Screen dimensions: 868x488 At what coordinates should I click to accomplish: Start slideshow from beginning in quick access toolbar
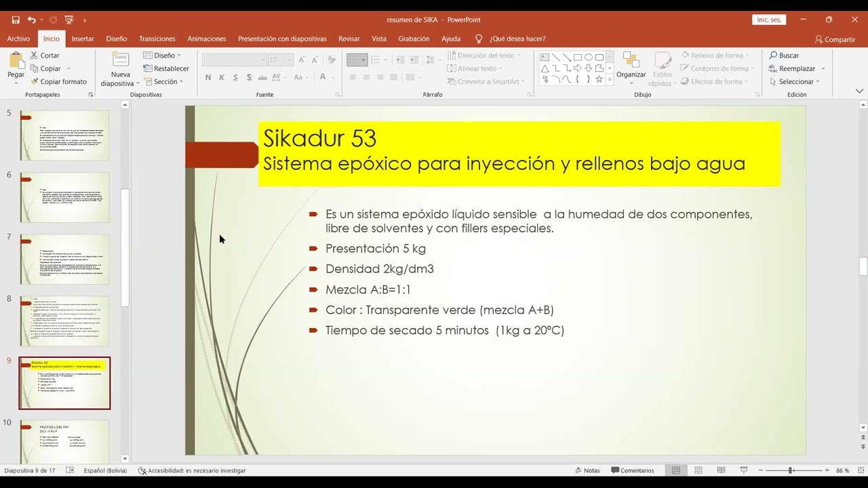coord(69,20)
